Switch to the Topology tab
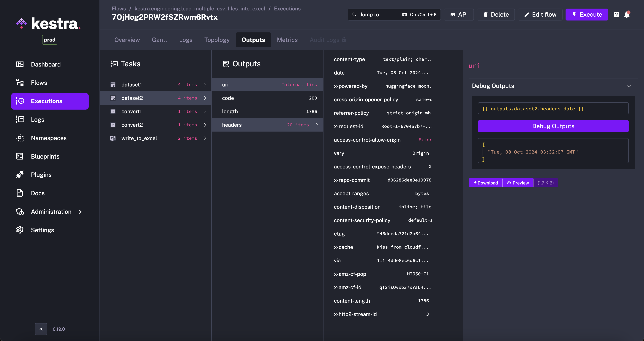This screenshot has height=341, width=644. (x=217, y=40)
